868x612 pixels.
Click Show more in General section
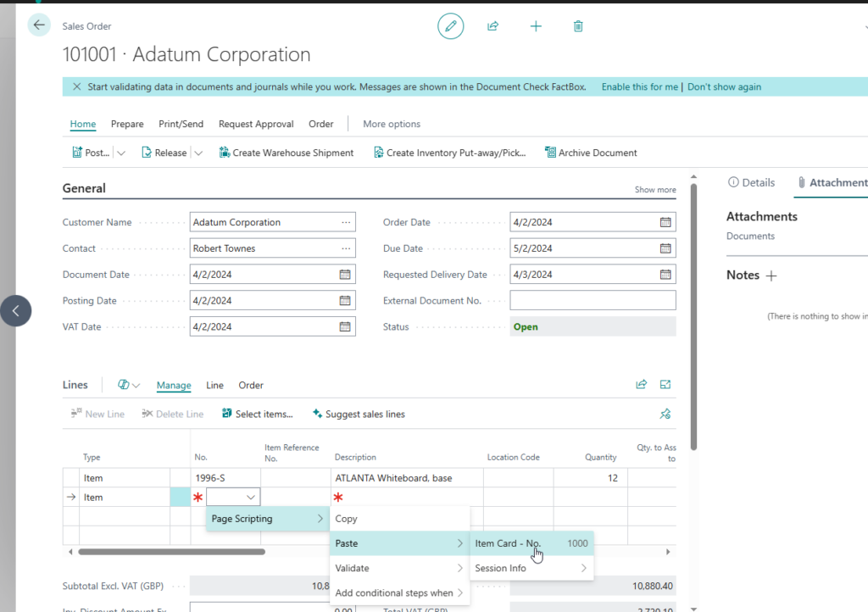coord(655,190)
